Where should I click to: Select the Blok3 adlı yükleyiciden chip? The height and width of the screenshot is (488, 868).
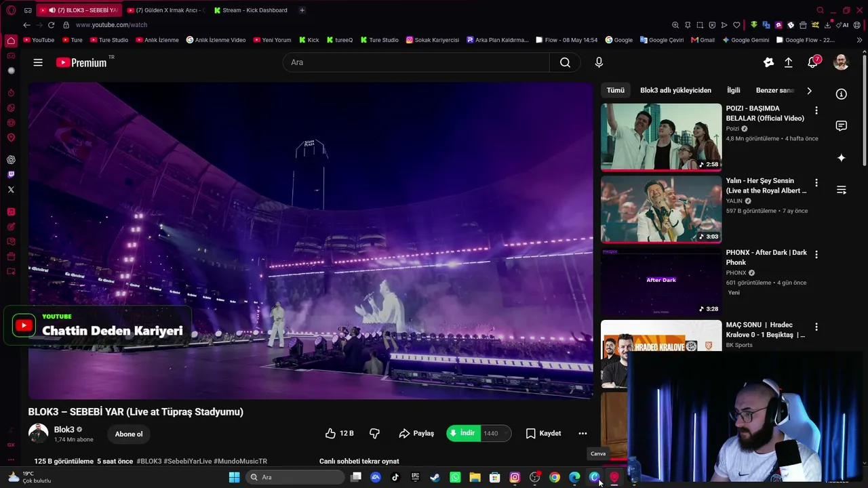click(x=676, y=90)
